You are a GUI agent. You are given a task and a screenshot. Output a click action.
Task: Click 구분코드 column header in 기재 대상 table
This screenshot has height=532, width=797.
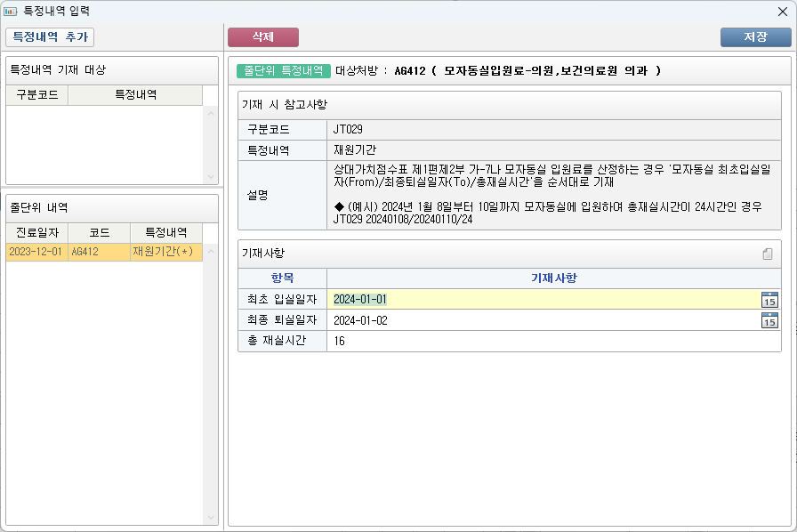tap(36, 95)
